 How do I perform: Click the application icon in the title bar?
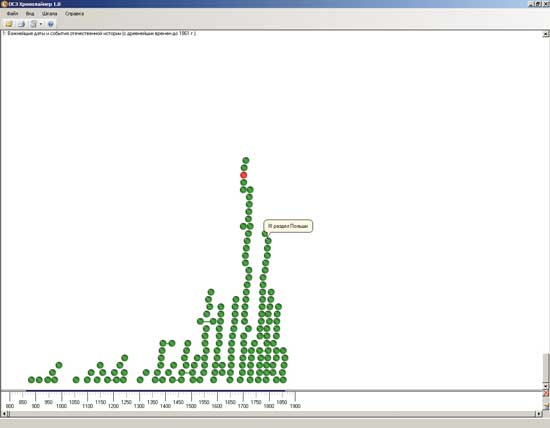point(4,4)
